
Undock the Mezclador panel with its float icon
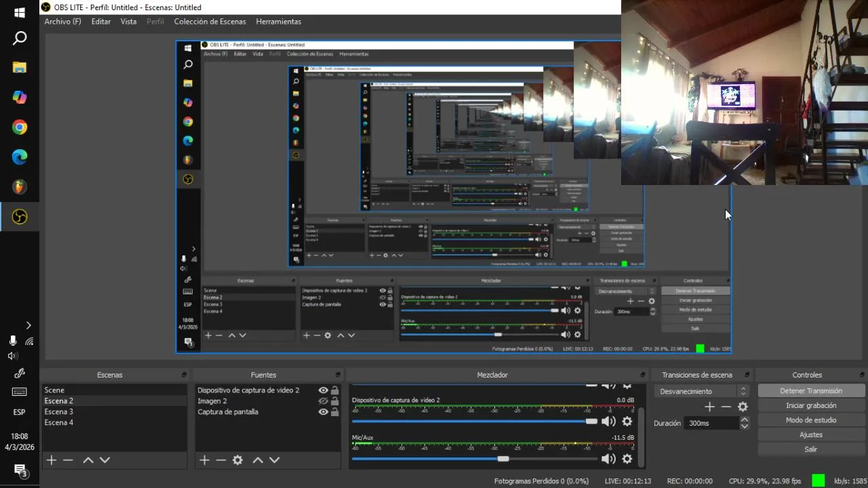point(643,375)
